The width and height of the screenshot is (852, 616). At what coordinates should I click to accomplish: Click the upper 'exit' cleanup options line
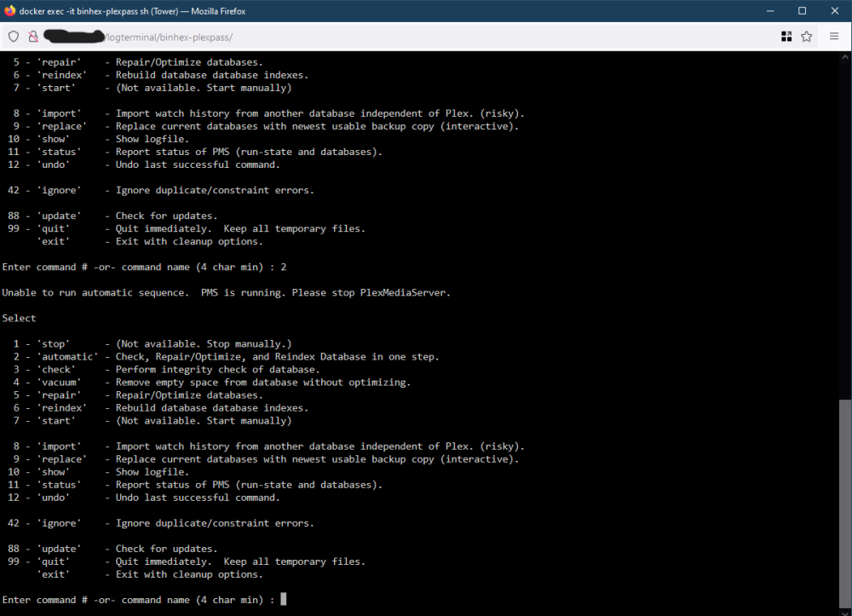[150, 241]
